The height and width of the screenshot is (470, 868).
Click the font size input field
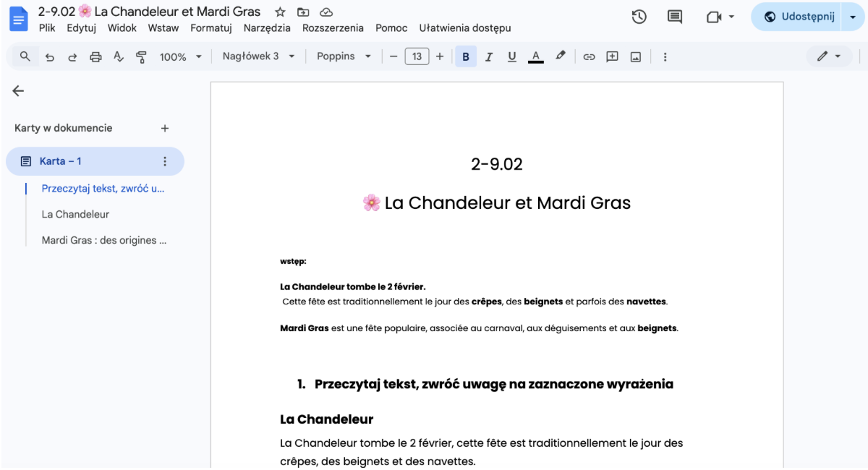[417, 56]
